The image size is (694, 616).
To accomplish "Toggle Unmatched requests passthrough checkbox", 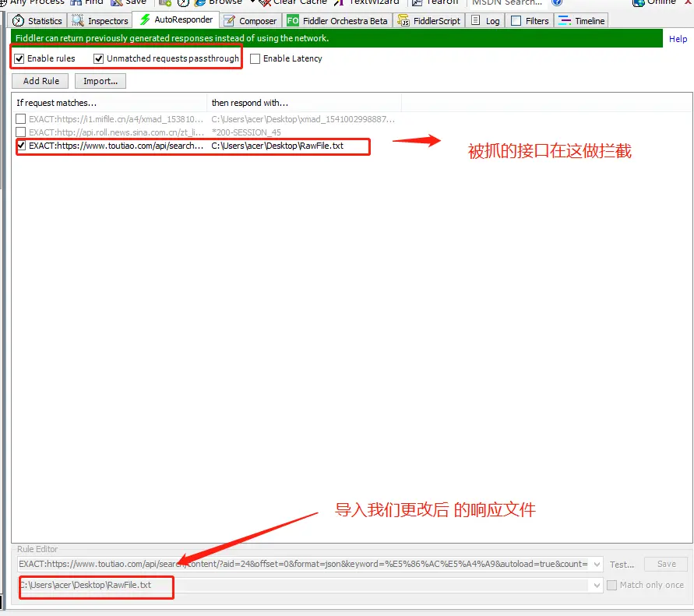I will point(99,58).
